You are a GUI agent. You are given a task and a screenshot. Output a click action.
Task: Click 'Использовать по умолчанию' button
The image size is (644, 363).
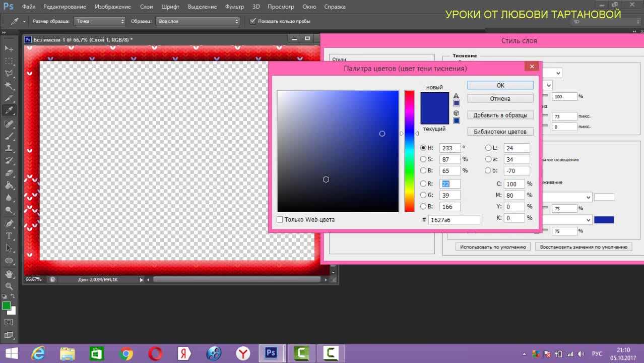[x=493, y=247]
